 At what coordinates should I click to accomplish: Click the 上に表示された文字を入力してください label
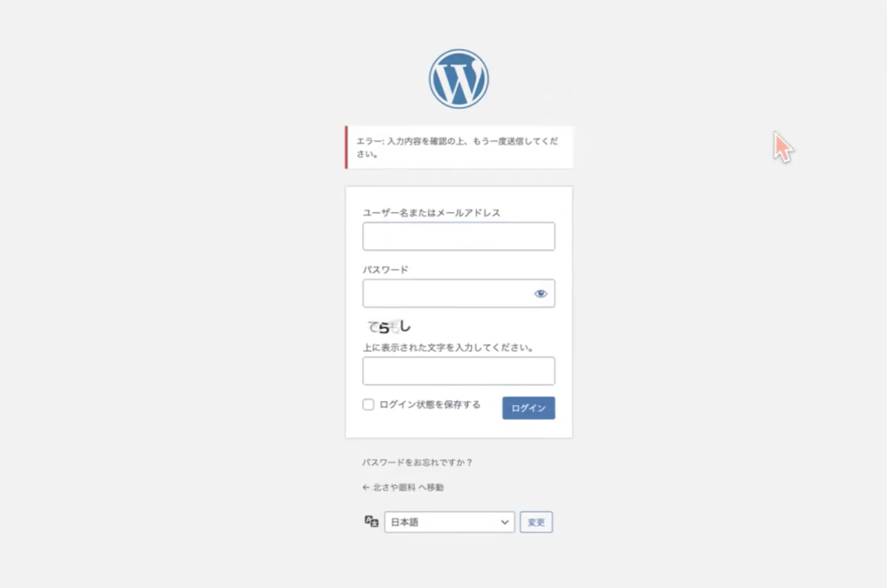448,347
